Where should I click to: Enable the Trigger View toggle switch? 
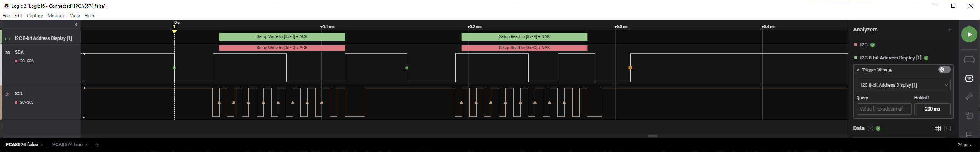pos(944,69)
